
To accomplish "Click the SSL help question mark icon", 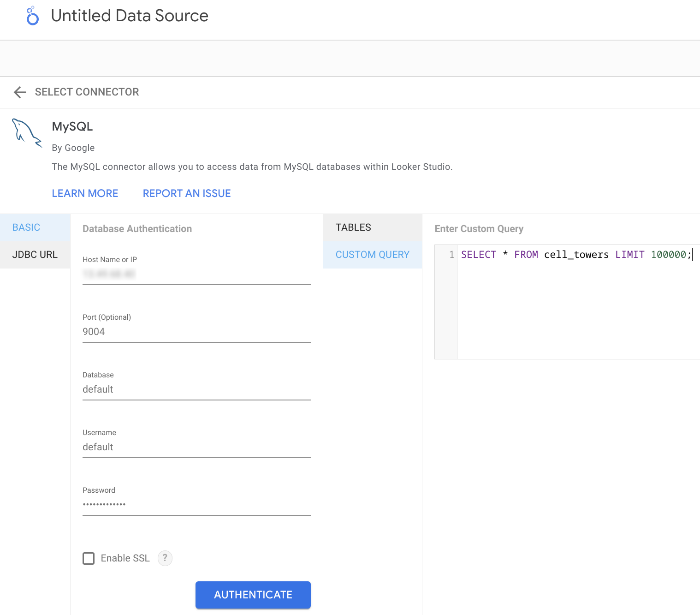I will pos(165,558).
